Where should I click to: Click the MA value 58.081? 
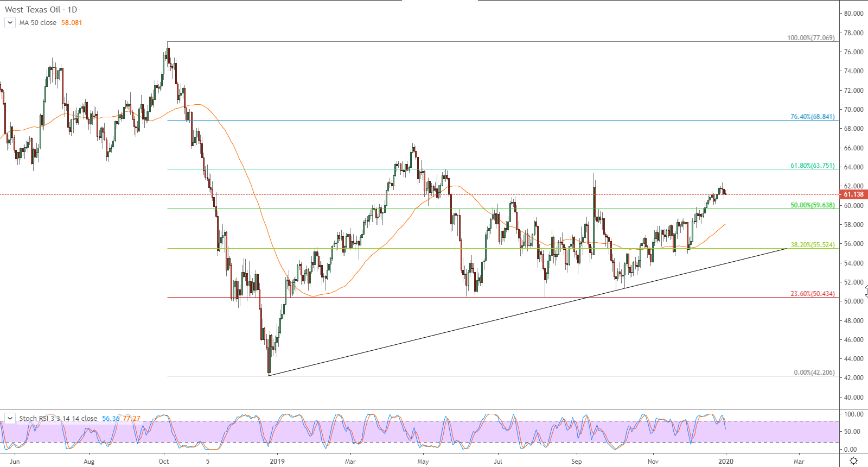coord(72,23)
